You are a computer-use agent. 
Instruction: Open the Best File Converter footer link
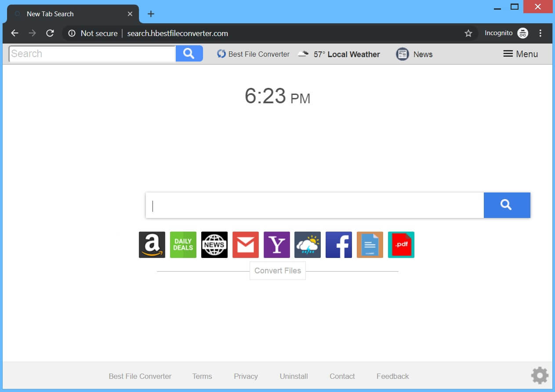pos(140,376)
